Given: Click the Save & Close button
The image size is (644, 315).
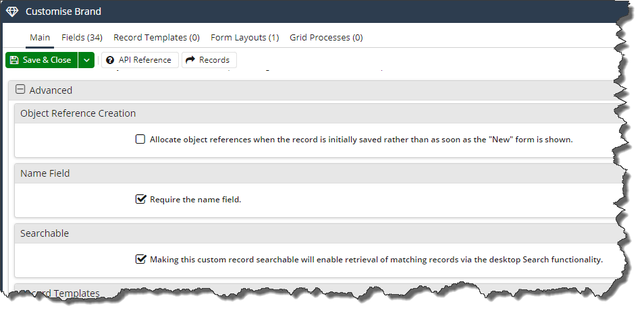Looking at the screenshot, I should pos(41,60).
